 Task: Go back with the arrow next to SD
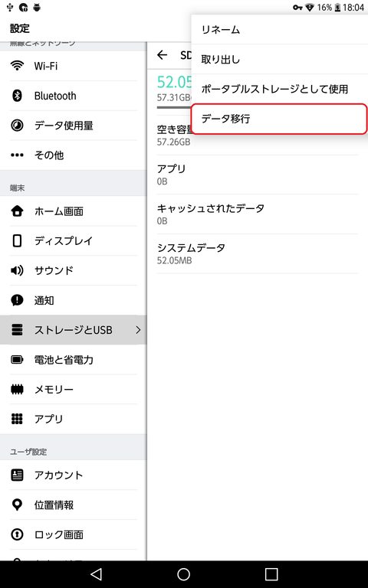coord(163,55)
